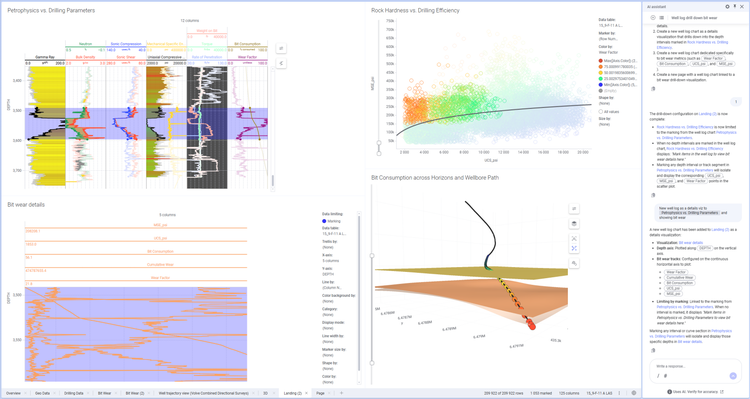
Task: Open the Overview tab dropdown arrow
Action: point(25,393)
